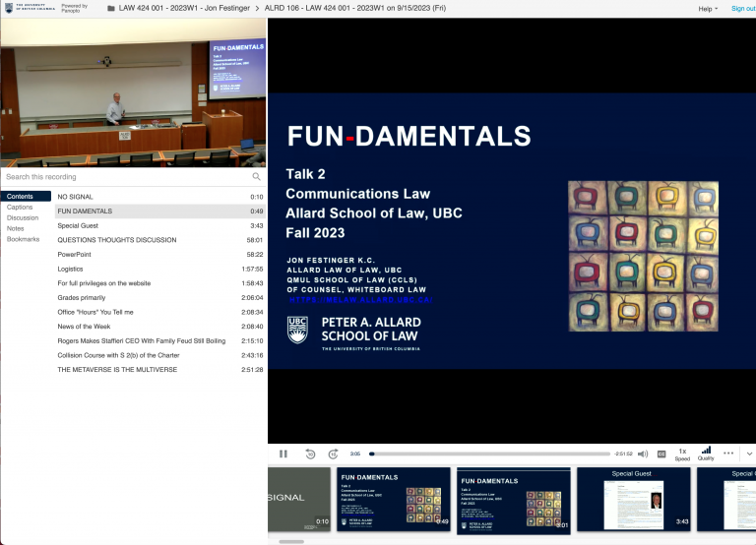This screenshot has width=756, height=545.
Task: Collapse the thumbnail strip chevron
Action: (749, 454)
